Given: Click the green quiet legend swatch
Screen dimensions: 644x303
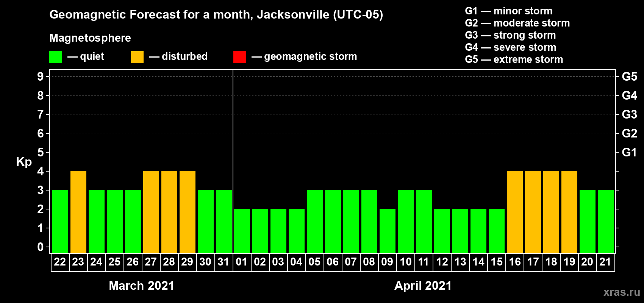Looking at the screenshot, I should click(56, 57).
